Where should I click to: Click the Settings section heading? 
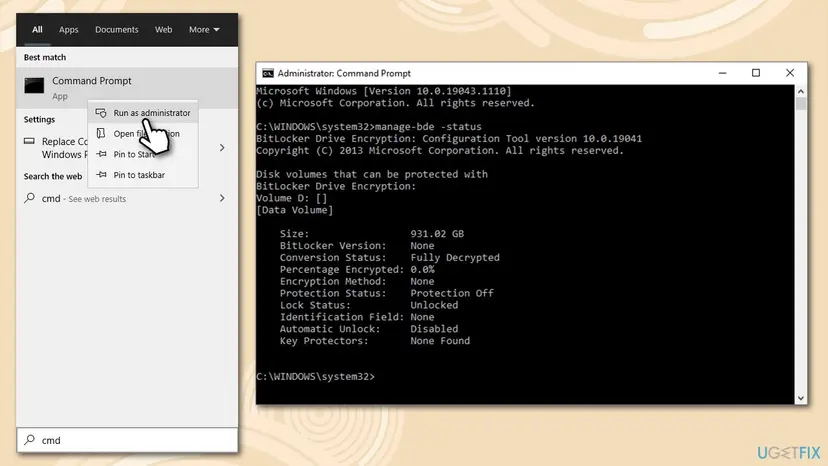[x=39, y=119]
